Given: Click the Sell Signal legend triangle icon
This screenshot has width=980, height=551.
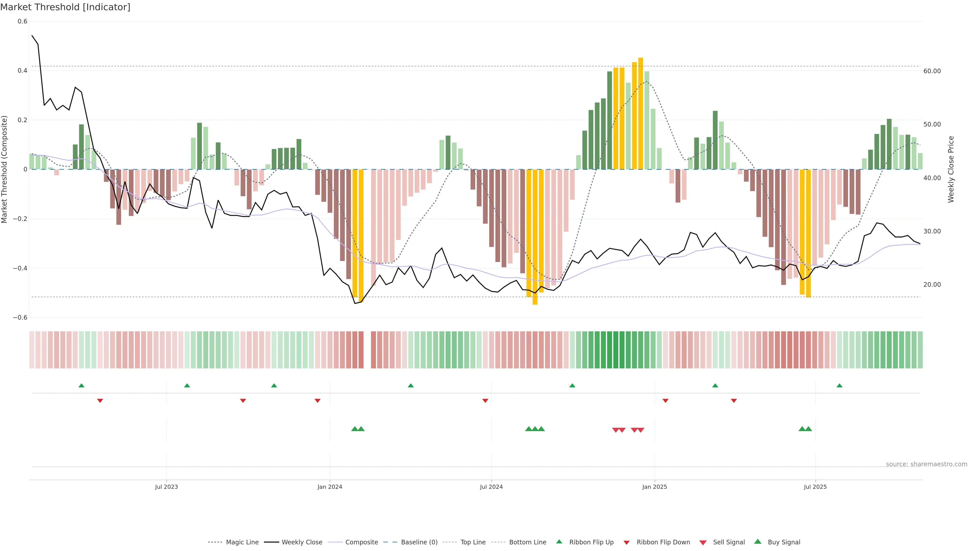Looking at the screenshot, I should 703,543.
